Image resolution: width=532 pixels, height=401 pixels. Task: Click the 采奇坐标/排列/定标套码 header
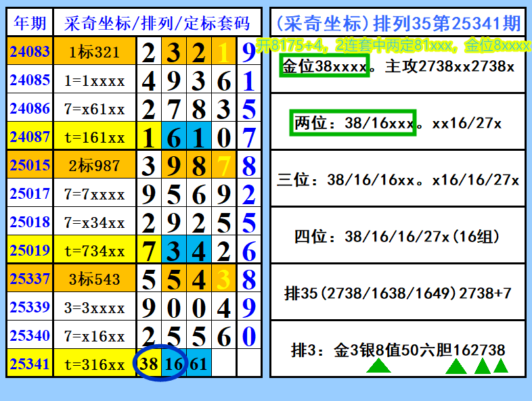158,23
